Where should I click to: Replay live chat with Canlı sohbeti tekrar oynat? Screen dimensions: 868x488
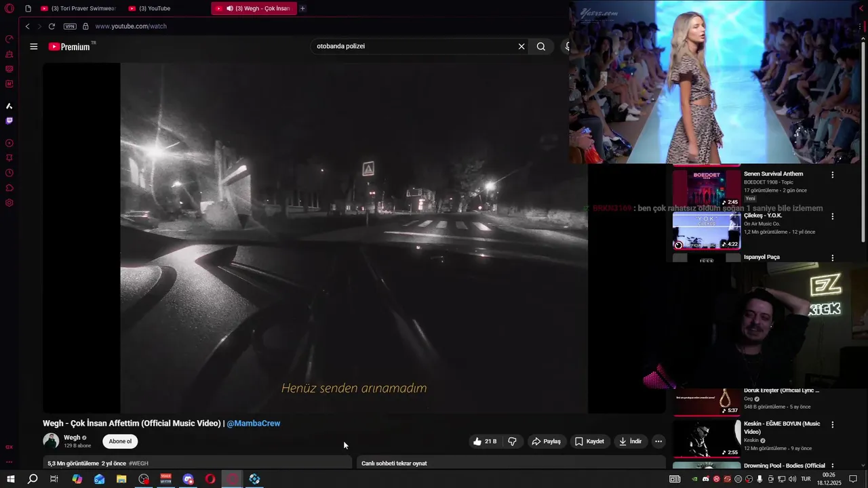point(394,464)
